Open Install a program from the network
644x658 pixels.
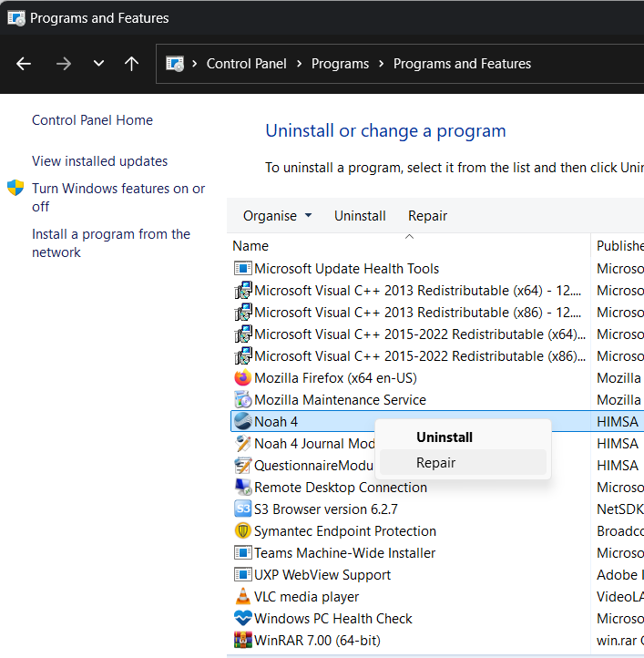[x=111, y=243]
